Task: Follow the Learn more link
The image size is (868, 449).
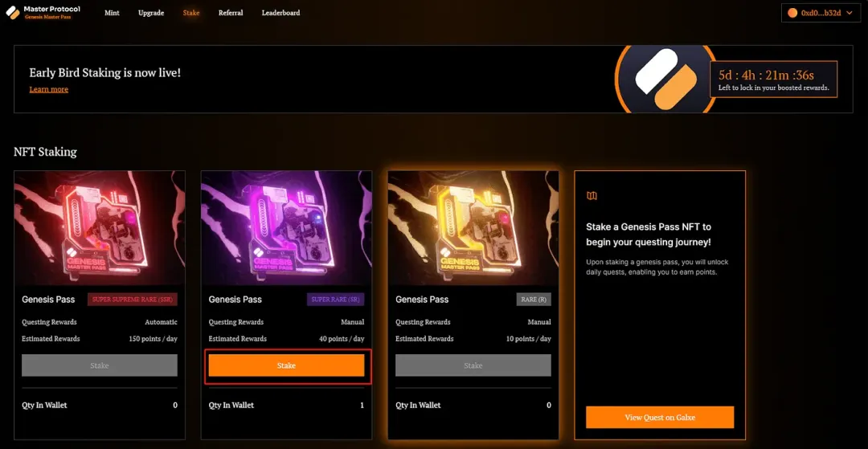Action: (48, 89)
